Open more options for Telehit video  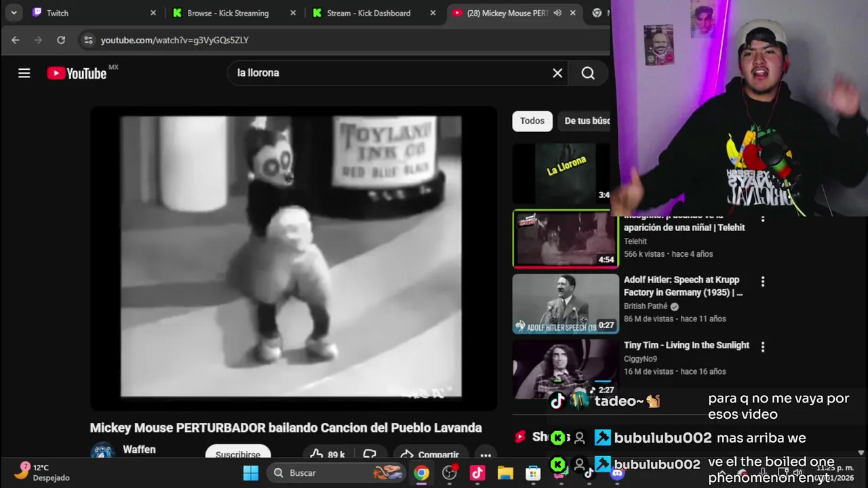763,219
